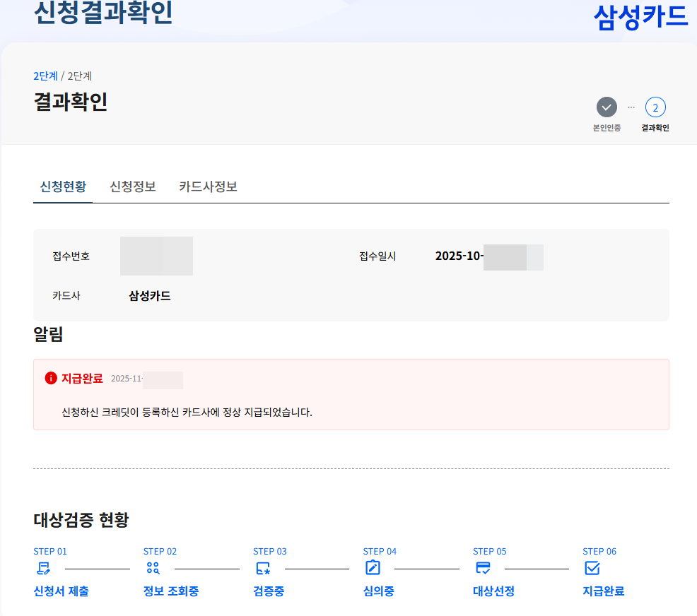Reselect the active 신청현황 tab
The image size is (697, 616).
62,186
